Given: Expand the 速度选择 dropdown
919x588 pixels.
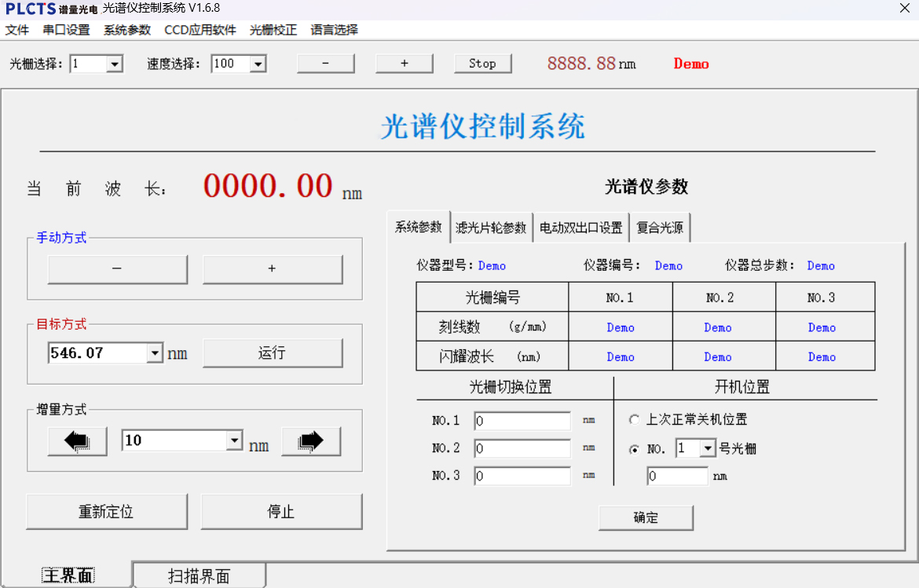Looking at the screenshot, I should pyautogui.click(x=258, y=64).
